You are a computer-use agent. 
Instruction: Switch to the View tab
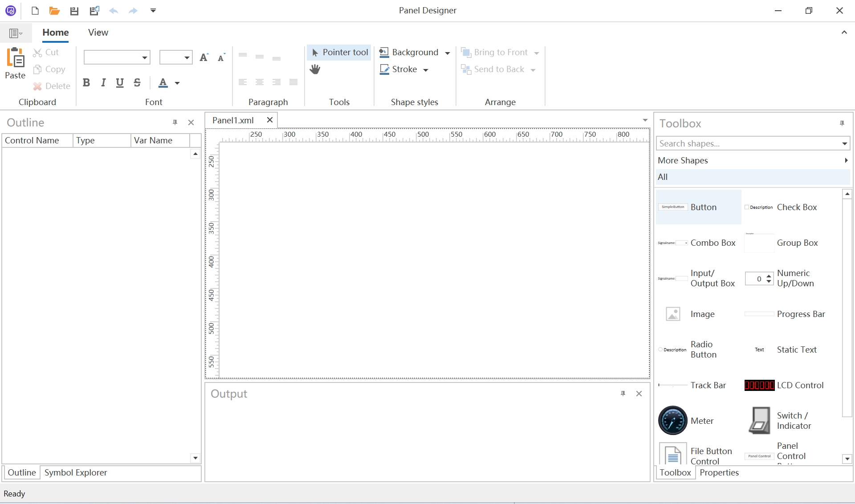pos(98,32)
